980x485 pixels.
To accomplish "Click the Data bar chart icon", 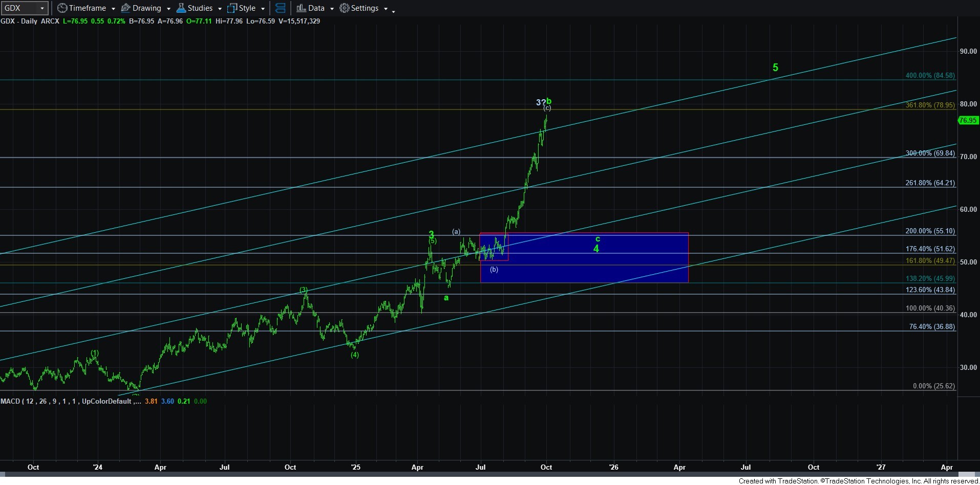I will click(301, 8).
